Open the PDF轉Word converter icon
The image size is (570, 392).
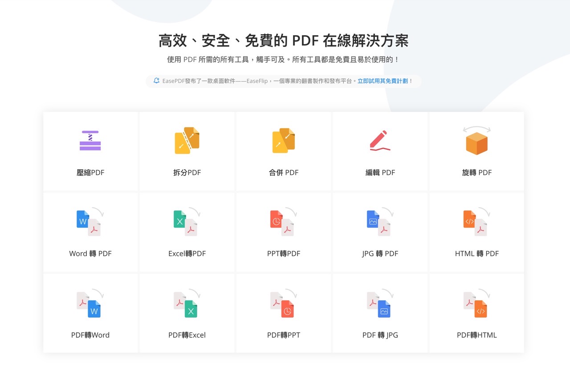pos(90,303)
